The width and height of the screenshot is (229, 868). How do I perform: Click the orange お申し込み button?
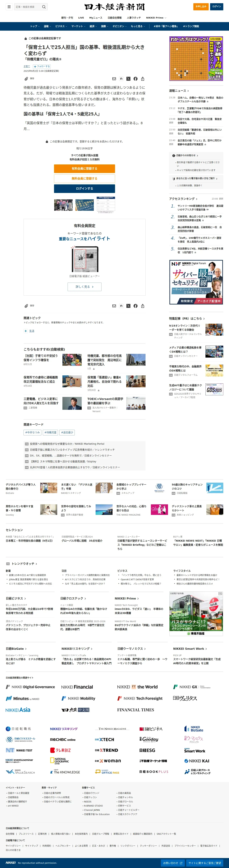click(201, 6)
